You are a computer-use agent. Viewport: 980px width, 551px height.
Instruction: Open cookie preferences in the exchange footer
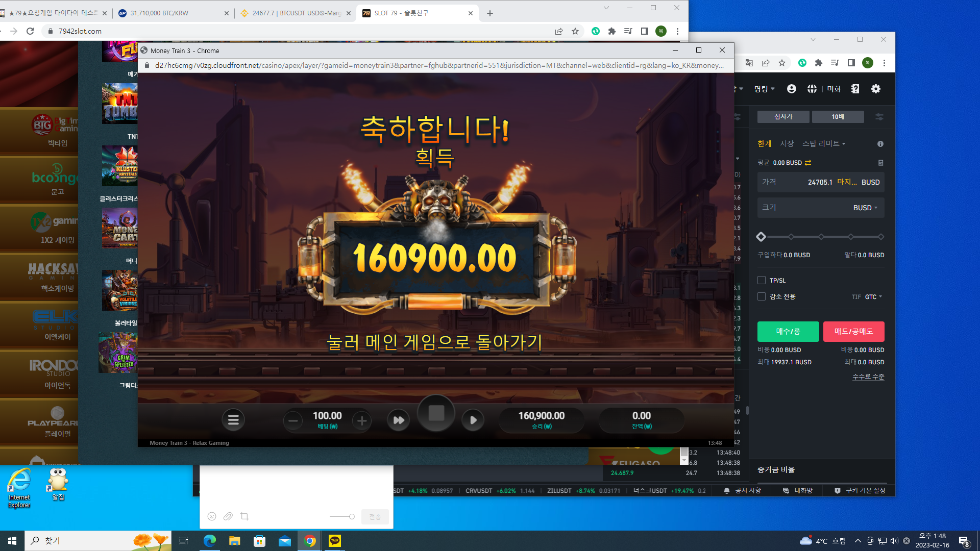click(860, 490)
